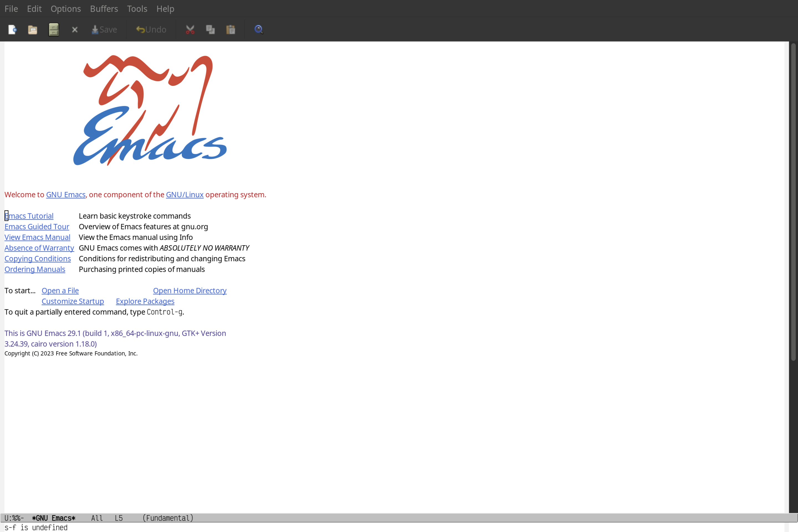The image size is (798, 532).
Task: Click Ordering Manuals link
Action: click(x=34, y=269)
